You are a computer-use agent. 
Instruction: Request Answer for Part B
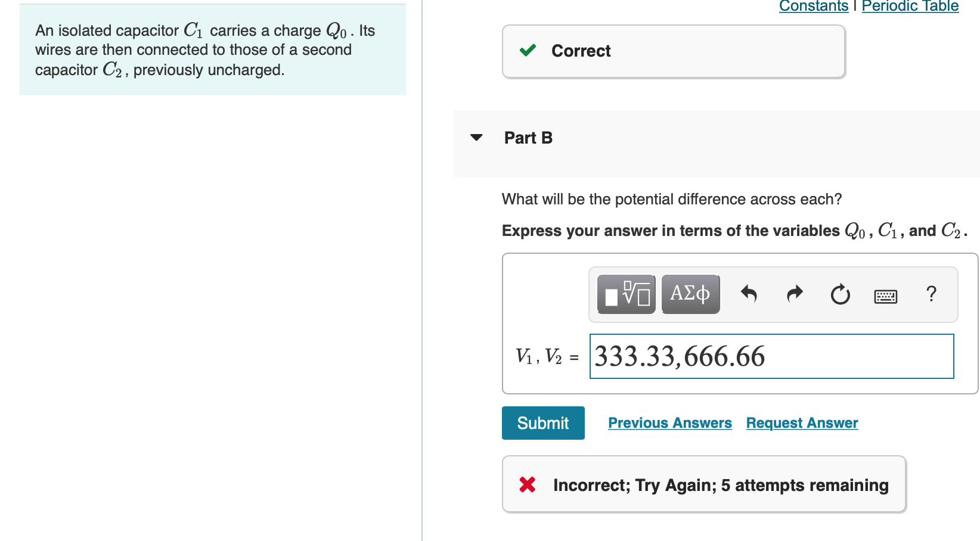(x=801, y=422)
